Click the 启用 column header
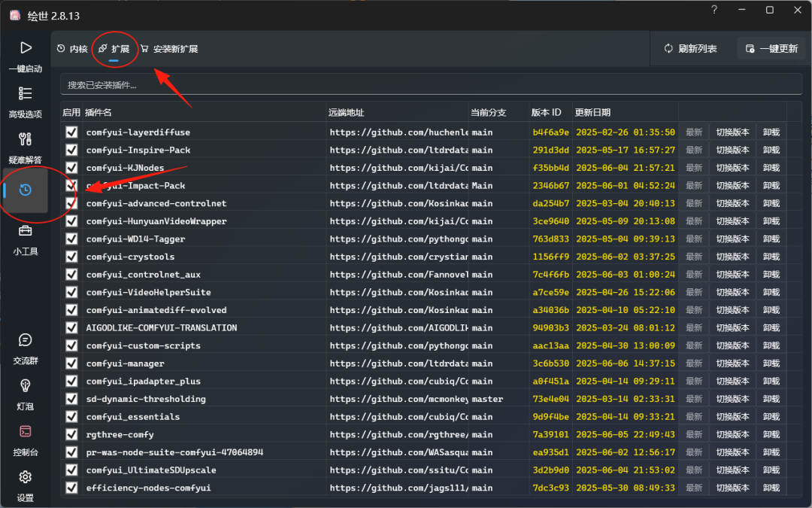This screenshot has height=508, width=812. [71, 112]
